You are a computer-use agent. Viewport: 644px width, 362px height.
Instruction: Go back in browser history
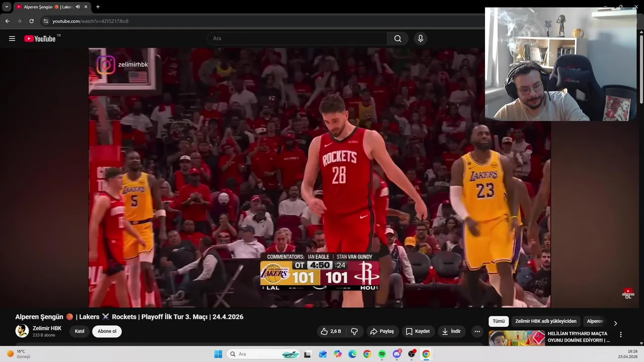coord(8,21)
